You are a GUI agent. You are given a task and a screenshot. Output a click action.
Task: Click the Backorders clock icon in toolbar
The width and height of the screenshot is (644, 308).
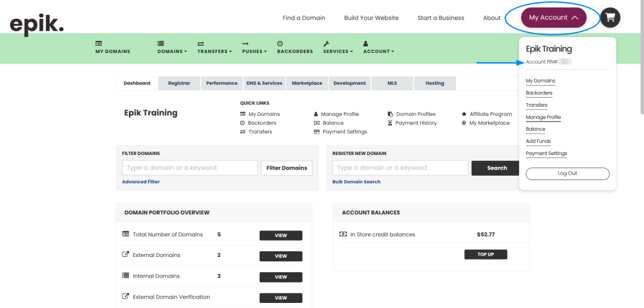[280, 43]
